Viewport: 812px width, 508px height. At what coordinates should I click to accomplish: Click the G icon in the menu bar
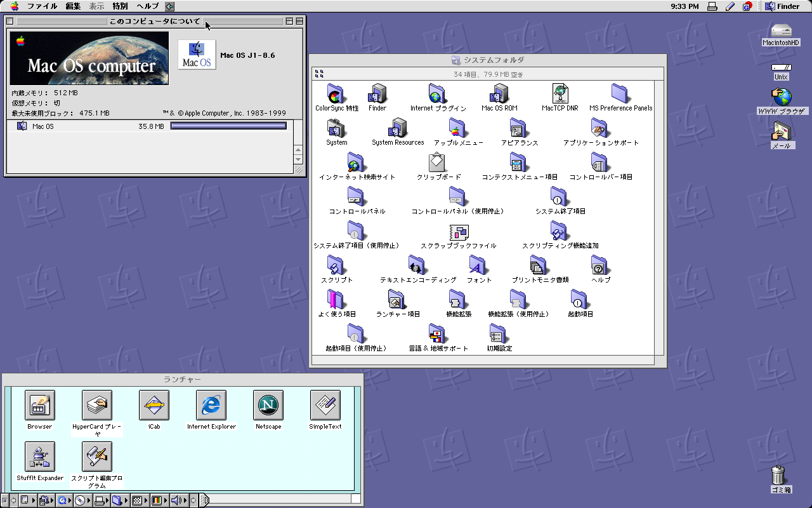tap(747, 6)
